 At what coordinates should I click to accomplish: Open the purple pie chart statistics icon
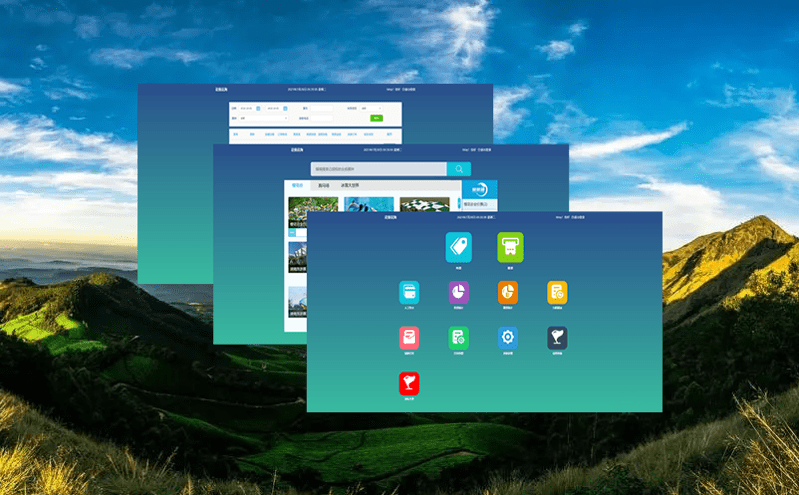(x=459, y=292)
